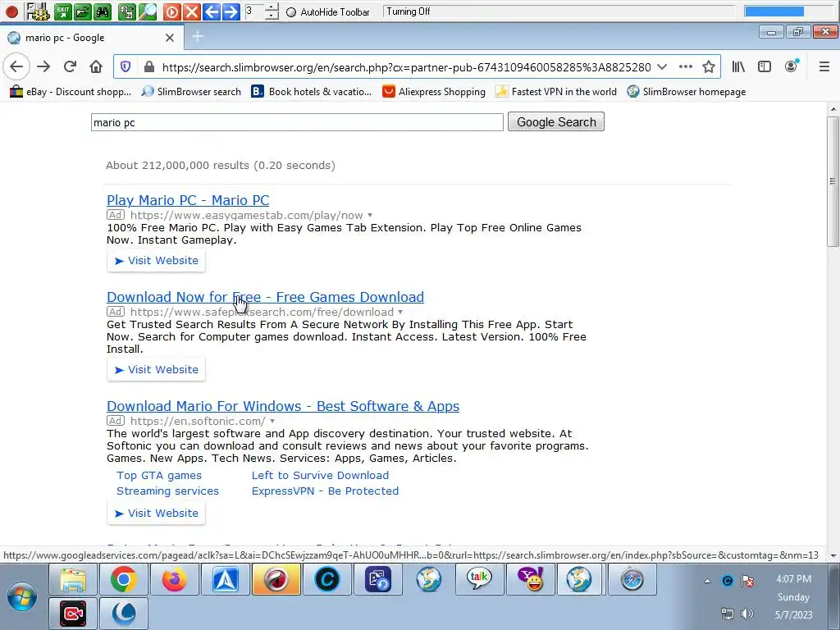Click the blue right-arrow toolbar icon
Image resolution: width=840 pixels, height=630 pixels.
231,11
